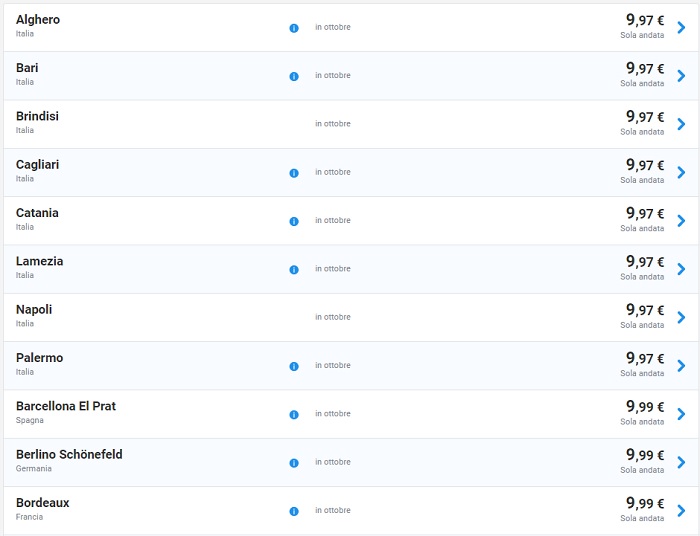700x536 pixels.
Task: Open the Bordeaux info icon
Action: tap(294, 511)
